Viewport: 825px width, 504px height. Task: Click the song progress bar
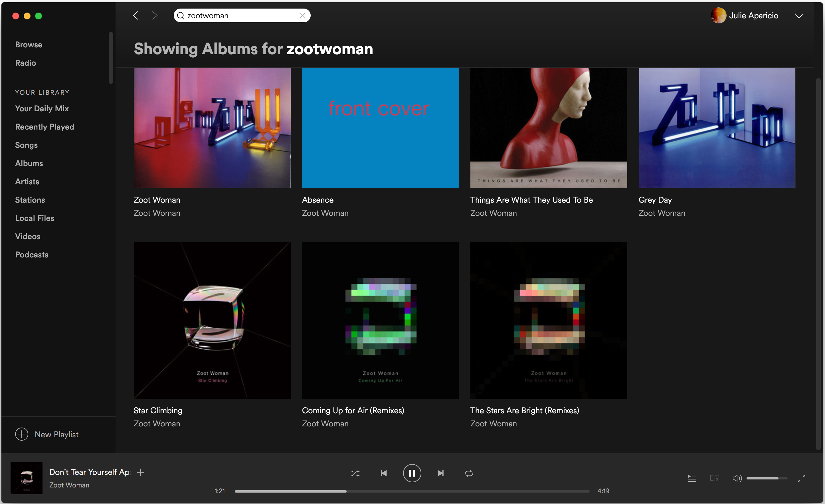(412, 491)
